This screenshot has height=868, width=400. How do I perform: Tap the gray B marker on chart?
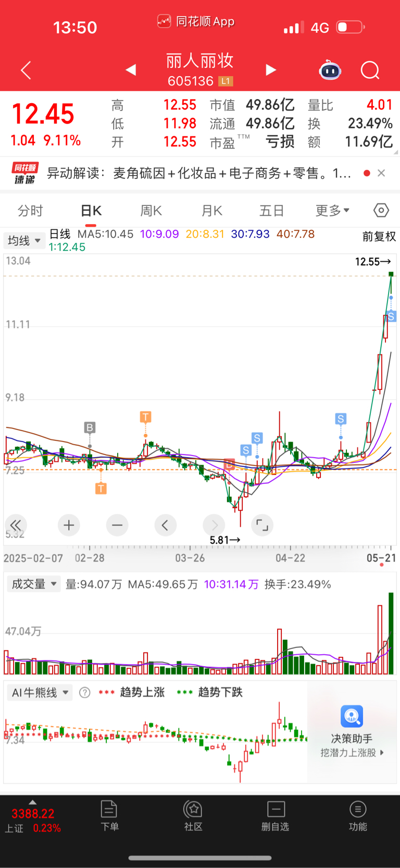tap(90, 427)
